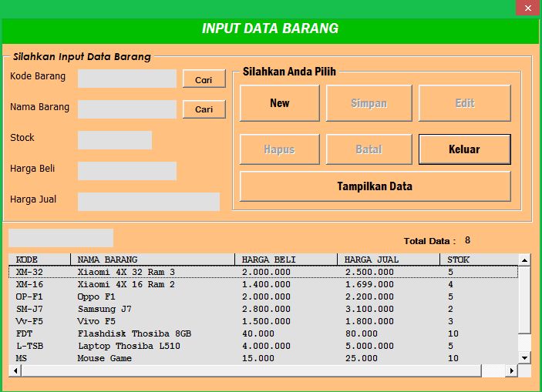This screenshot has height=392, width=542.
Task: Click Cari next to Kode Barang
Action: click(204, 79)
